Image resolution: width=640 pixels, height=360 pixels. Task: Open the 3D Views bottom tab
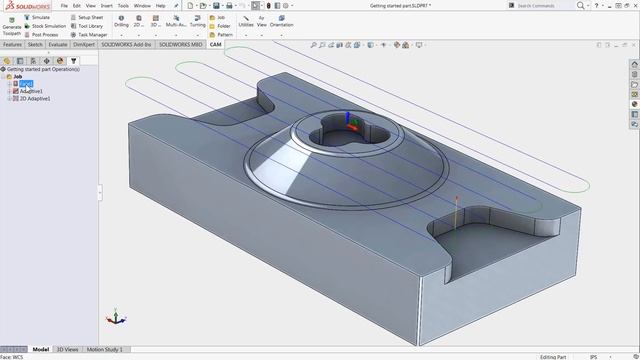(x=67, y=349)
